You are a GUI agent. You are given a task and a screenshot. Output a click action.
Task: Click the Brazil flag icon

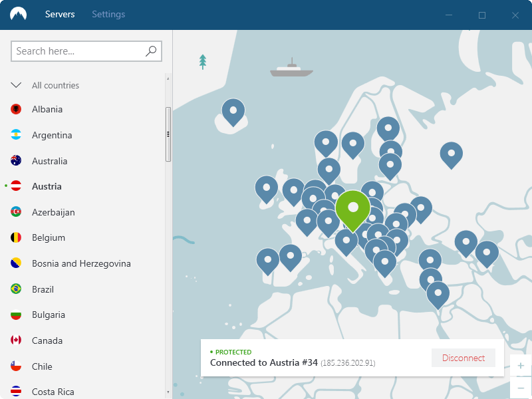[16, 289]
